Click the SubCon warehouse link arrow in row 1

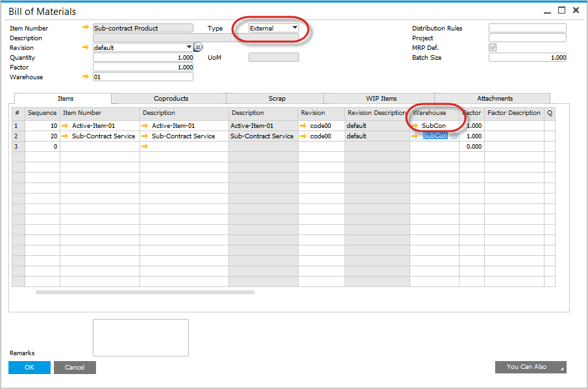(x=415, y=126)
